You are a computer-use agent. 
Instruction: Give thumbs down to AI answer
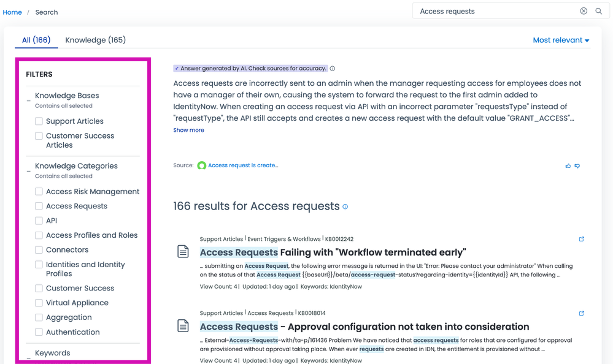pyautogui.click(x=577, y=165)
